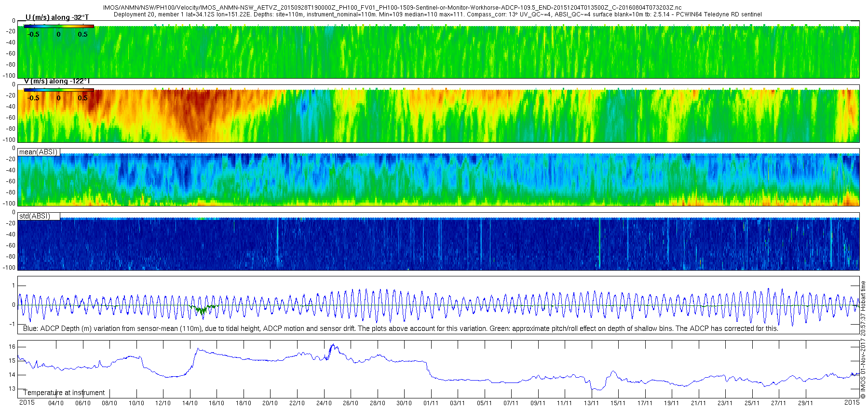Click the '16' tick on the temperature axis

[x=12, y=346]
